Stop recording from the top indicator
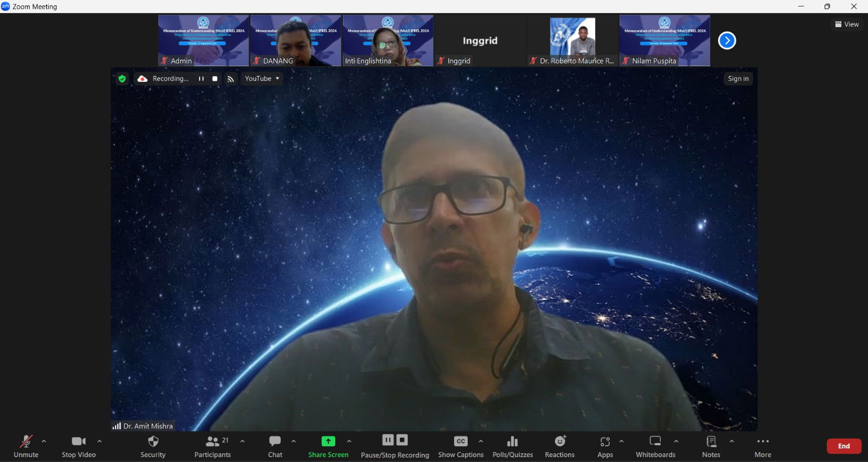 (215, 79)
